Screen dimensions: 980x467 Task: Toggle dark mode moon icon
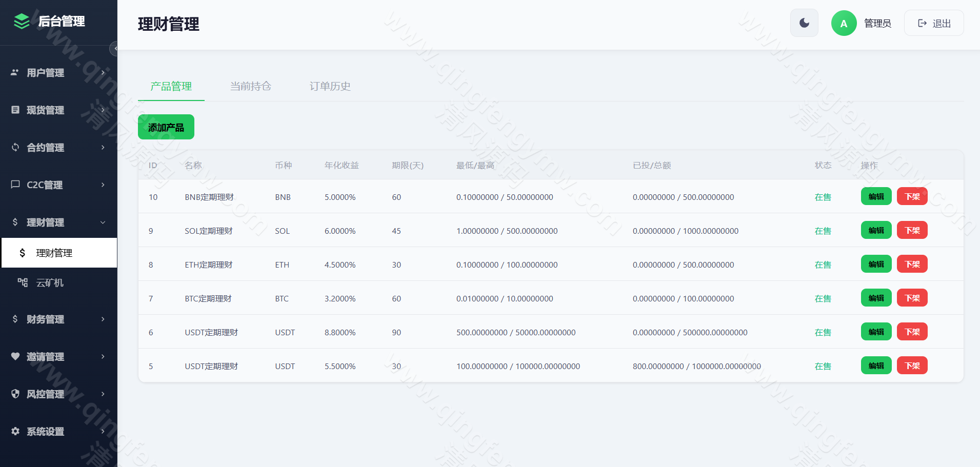coord(804,23)
